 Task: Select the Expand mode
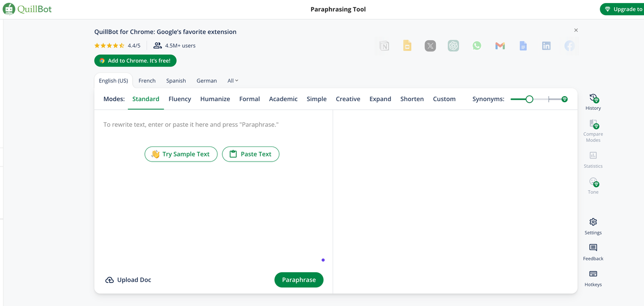pos(380,99)
